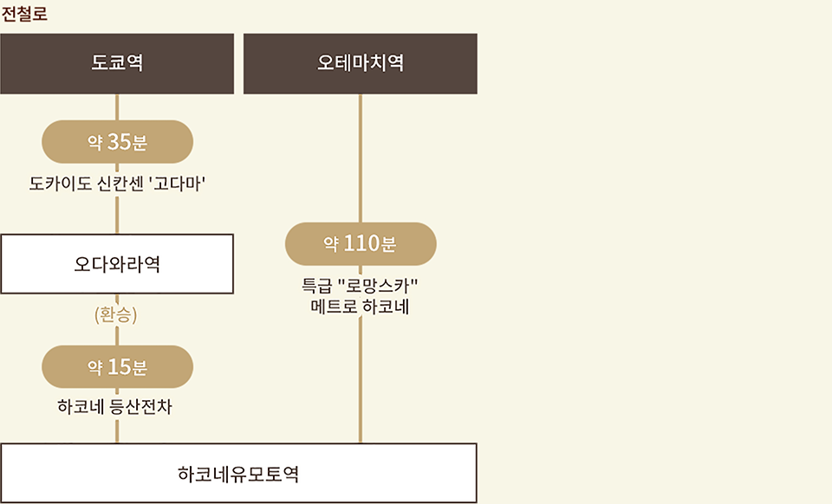
Task: Click the 전철로 heading text
Action: pos(24,13)
